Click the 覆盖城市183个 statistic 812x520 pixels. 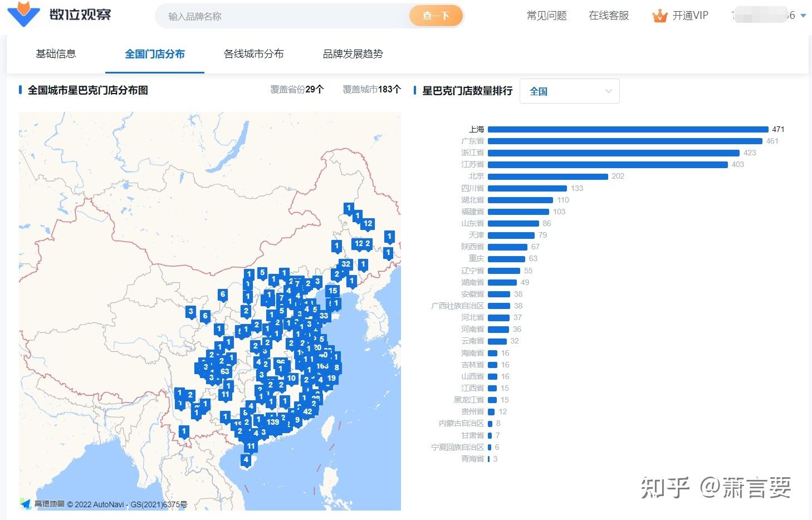click(371, 89)
